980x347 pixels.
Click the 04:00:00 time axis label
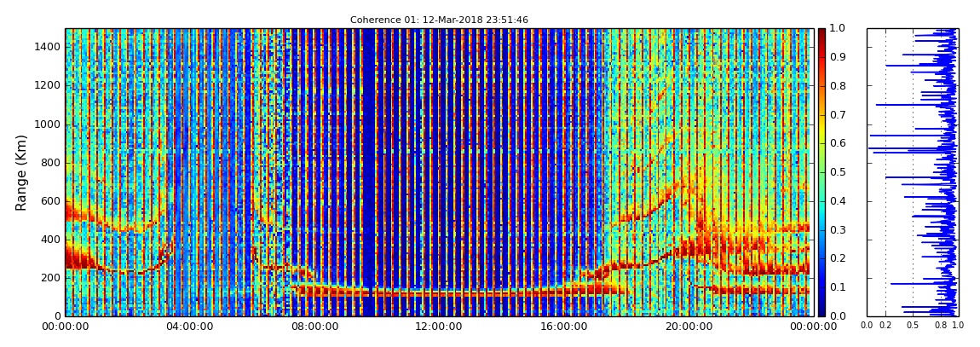point(188,326)
